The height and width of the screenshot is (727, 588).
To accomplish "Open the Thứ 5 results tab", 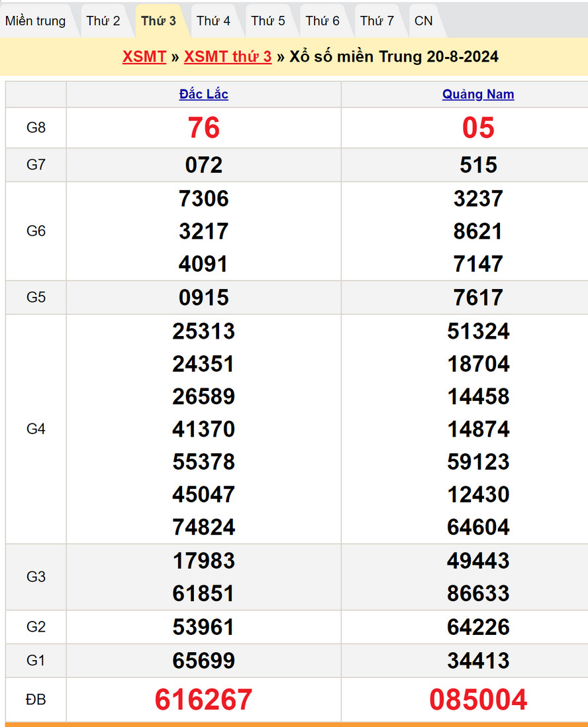I will tap(268, 21).
